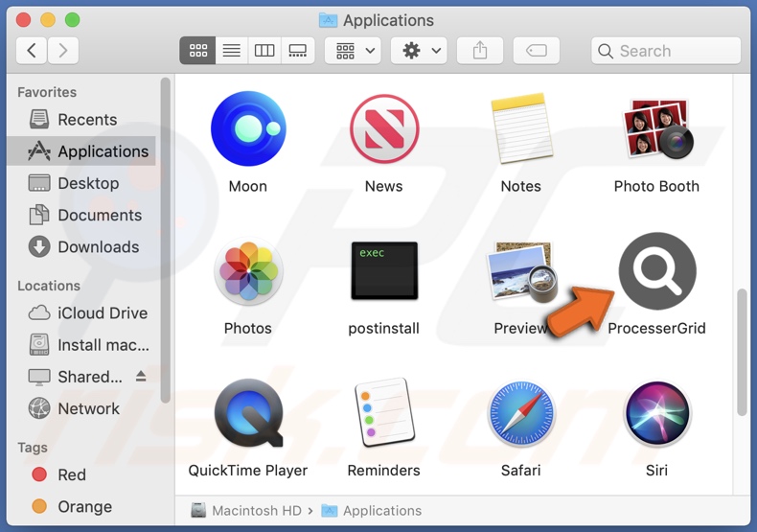Click the Edit Tags toolbar button
757x532 pixels.
click(x=536, y=51)
